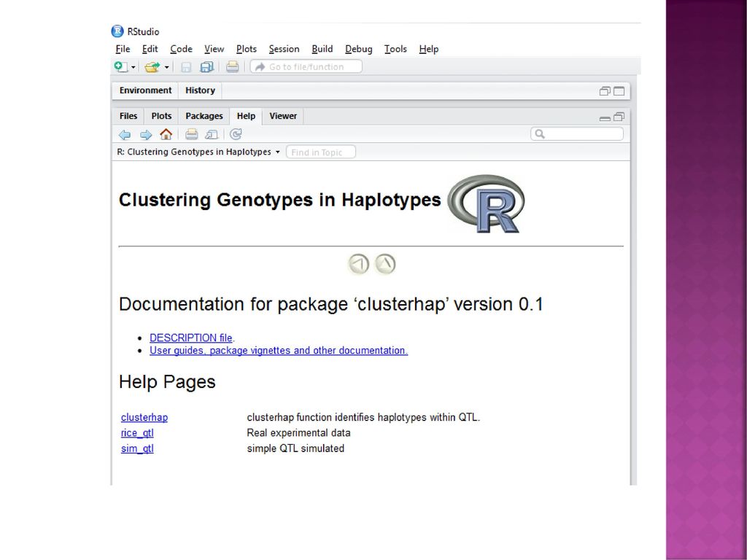Click the previous page arrow button
The height and width of the screenshot is (560, 747).
(359, 264)
